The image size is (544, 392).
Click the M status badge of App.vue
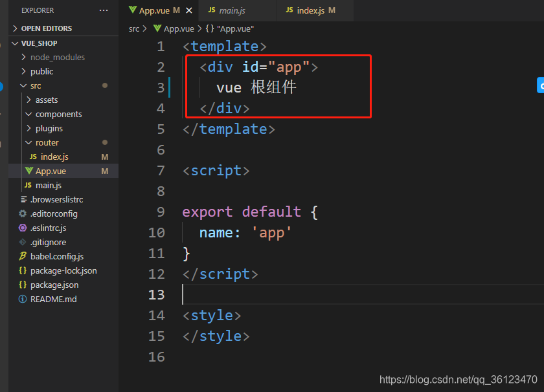tap(105, 171)
